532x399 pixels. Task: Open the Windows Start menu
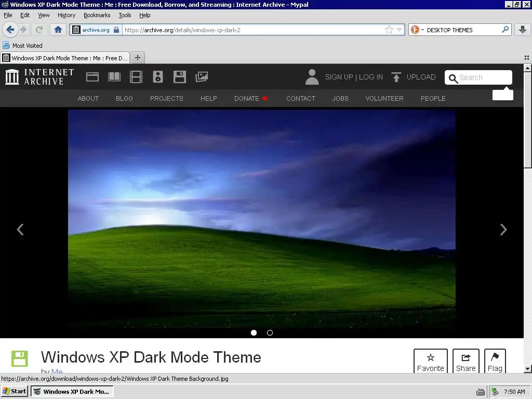click(14, 391)
